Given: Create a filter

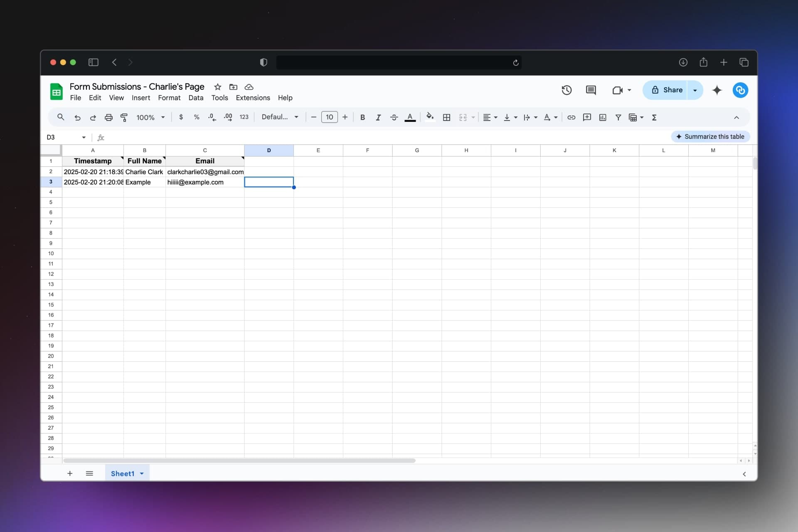Looking at the screenshot, I should pos(618,118).
